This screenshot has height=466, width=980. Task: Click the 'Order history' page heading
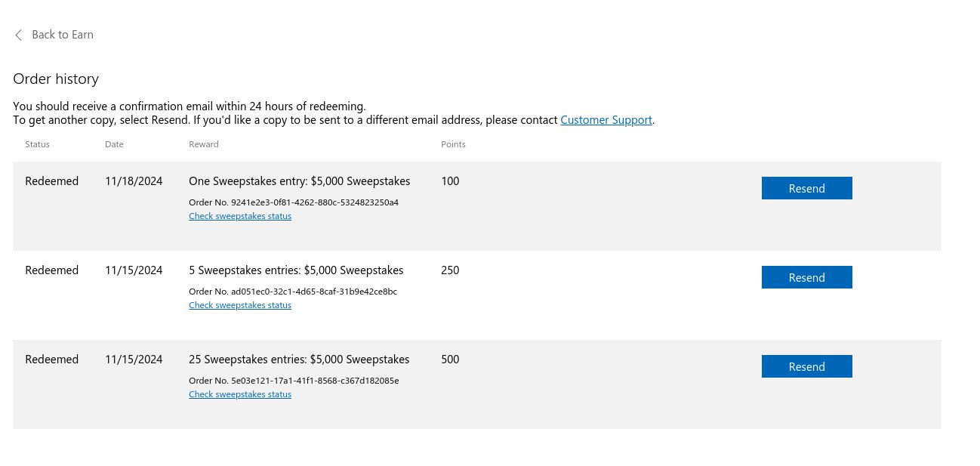[x=56, y=79]
